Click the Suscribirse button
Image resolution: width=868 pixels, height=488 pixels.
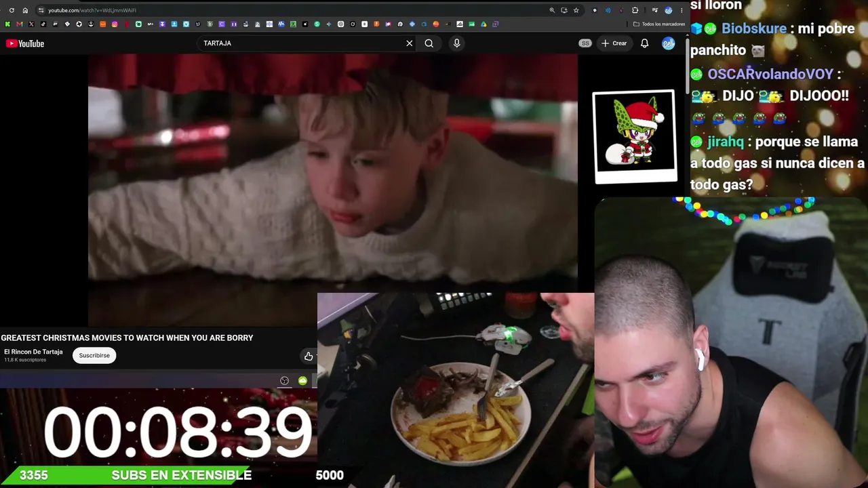[94, 355]
